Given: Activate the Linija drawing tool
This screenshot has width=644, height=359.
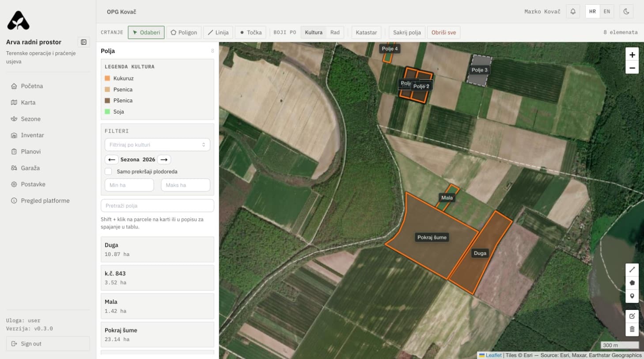Looking at the screenshot, I should tap(218, 32).
